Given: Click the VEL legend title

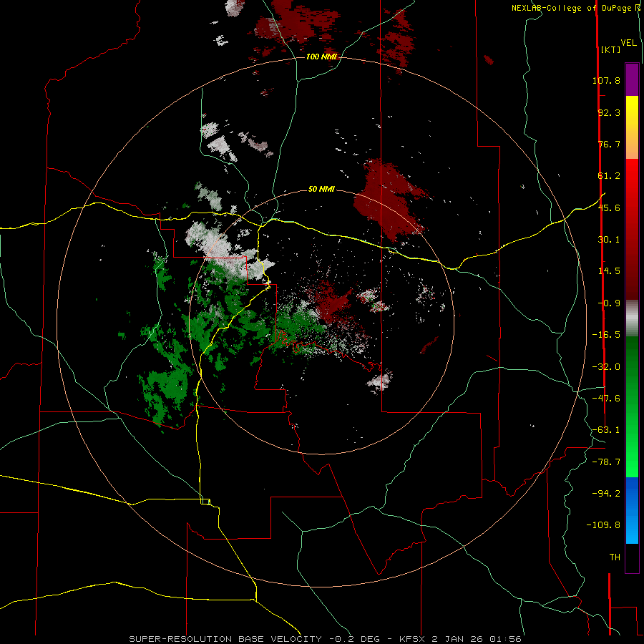Looking at the screenshot, I should click(x=628, y=43).
